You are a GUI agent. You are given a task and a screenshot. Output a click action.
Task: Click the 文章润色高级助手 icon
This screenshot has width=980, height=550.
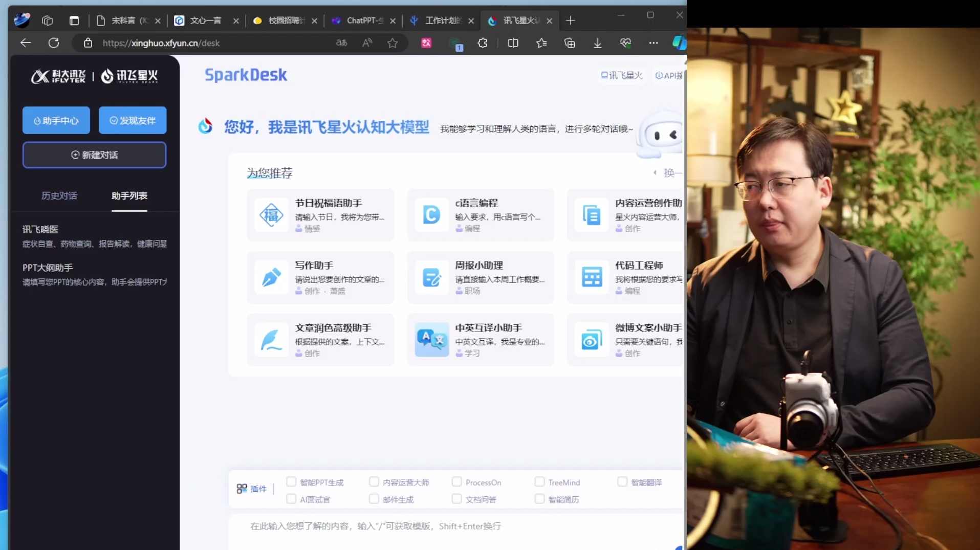click(271, 339)
